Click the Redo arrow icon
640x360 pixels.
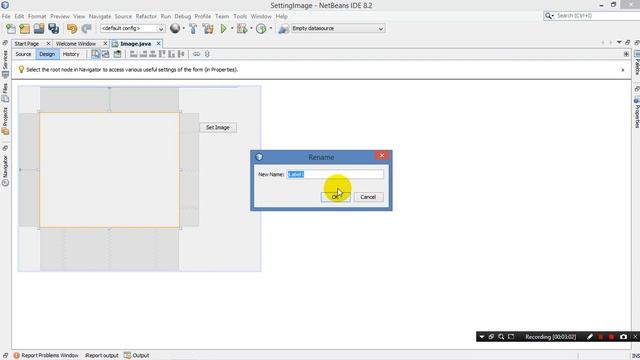pyautogui.click(x=86, y=29)
